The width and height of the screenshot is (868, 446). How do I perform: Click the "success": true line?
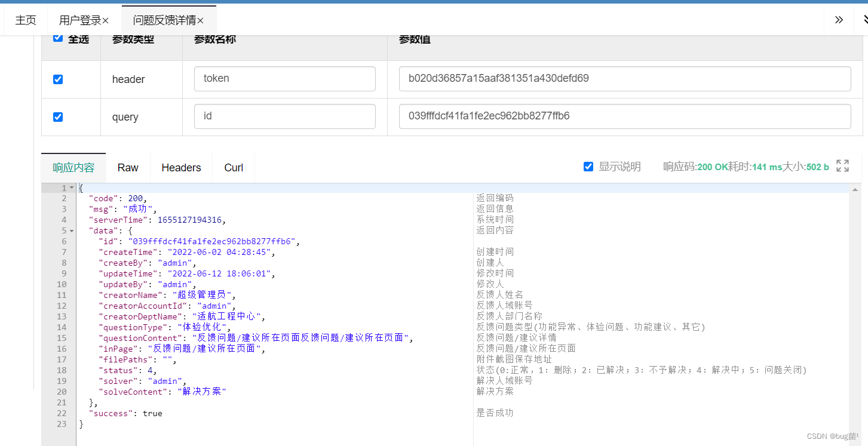pyautogui.click(x=125, y=414)
